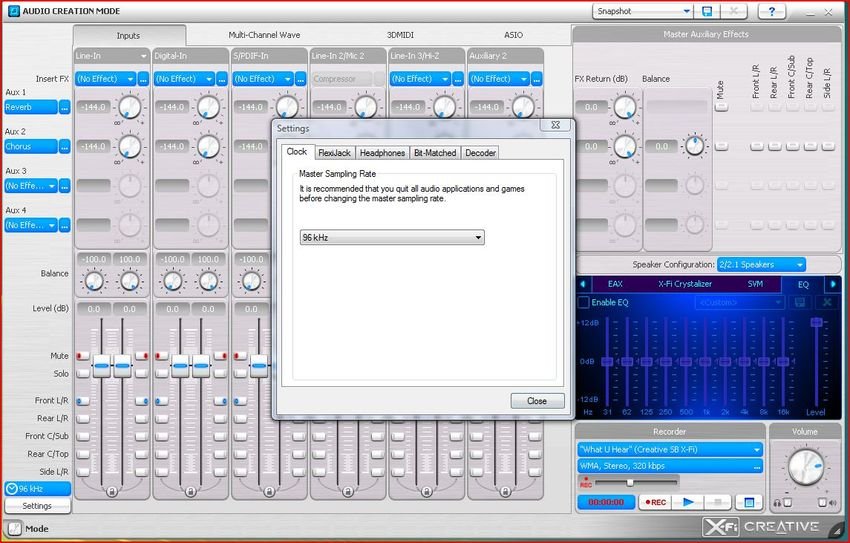Click the Settings button at bottom left

pos(37,506)
